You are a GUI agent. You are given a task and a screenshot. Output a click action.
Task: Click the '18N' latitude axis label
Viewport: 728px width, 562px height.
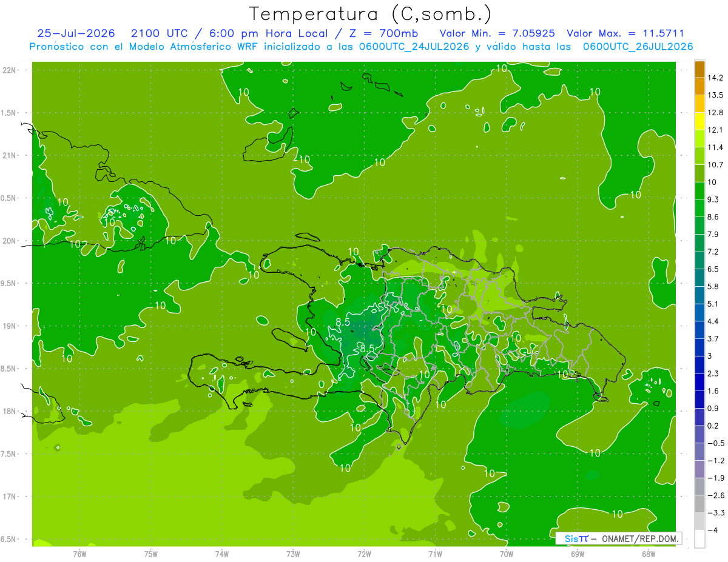pos(10,411)
